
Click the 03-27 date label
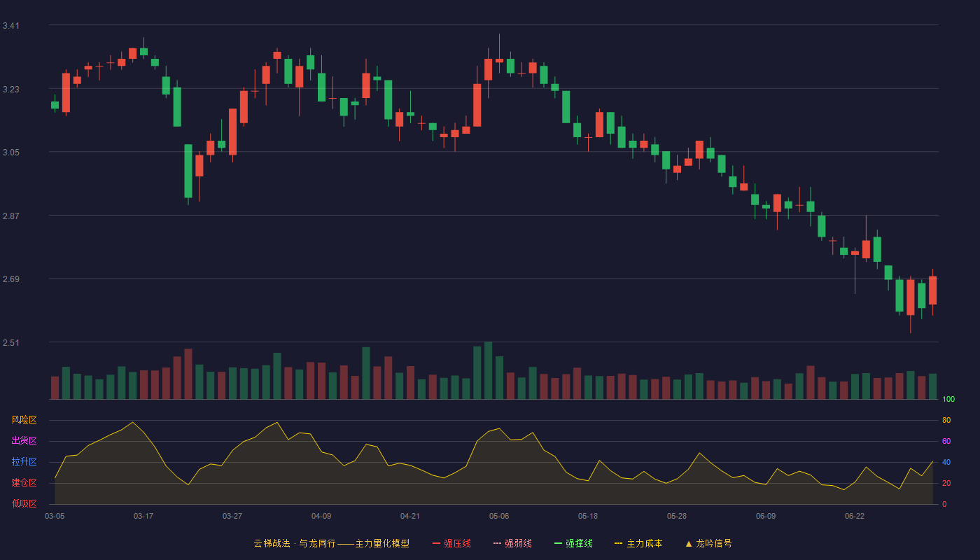(232, 516)
